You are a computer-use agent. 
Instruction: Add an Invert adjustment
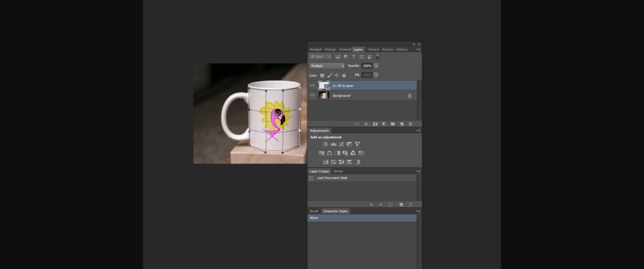(325, 162)
